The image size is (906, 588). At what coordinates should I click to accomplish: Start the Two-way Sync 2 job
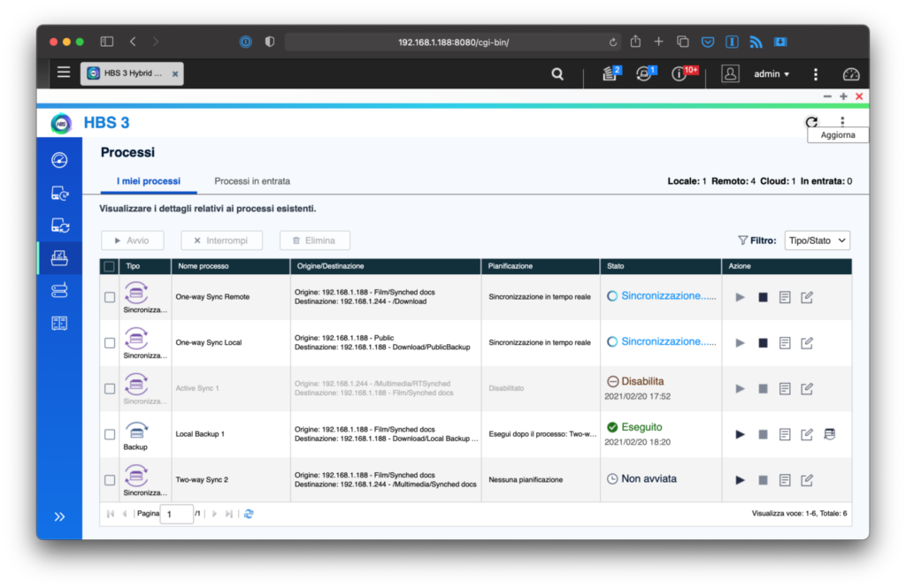(741, 480)
